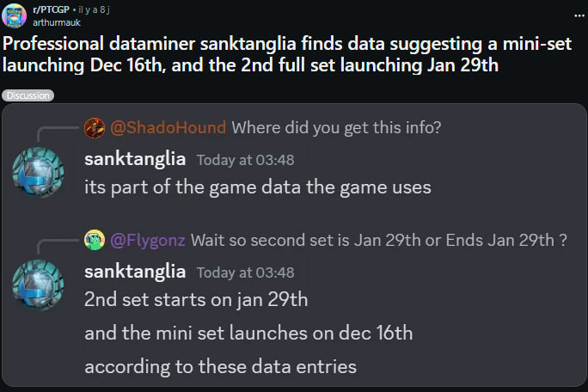Visit arthurmauk's user profile

53,21
